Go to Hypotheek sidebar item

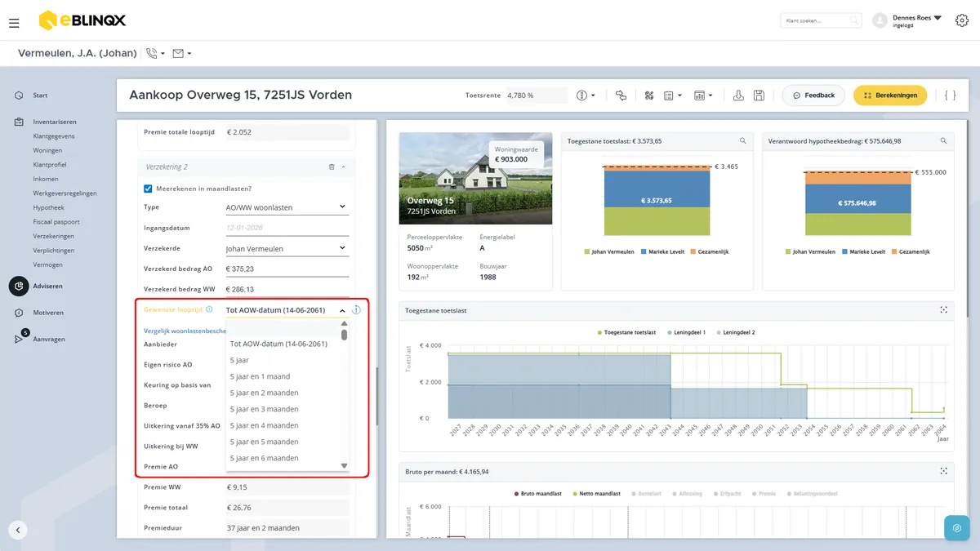pos(49,207)
